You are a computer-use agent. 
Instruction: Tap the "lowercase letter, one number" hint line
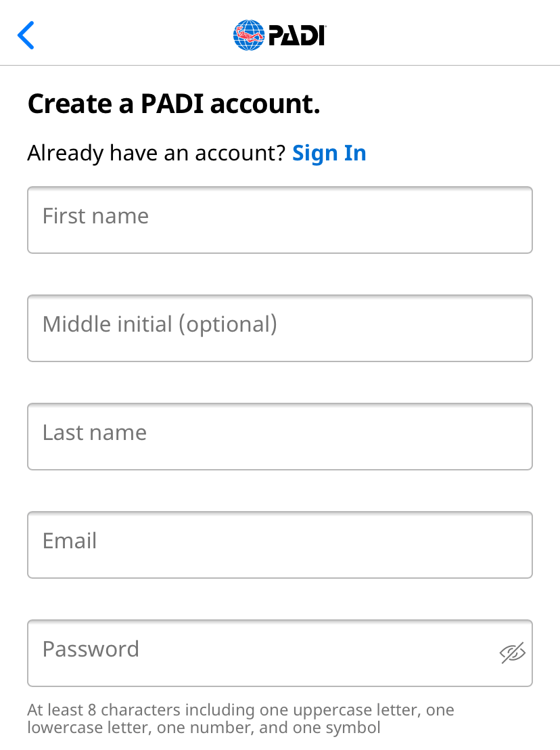[x=204, y=728]
